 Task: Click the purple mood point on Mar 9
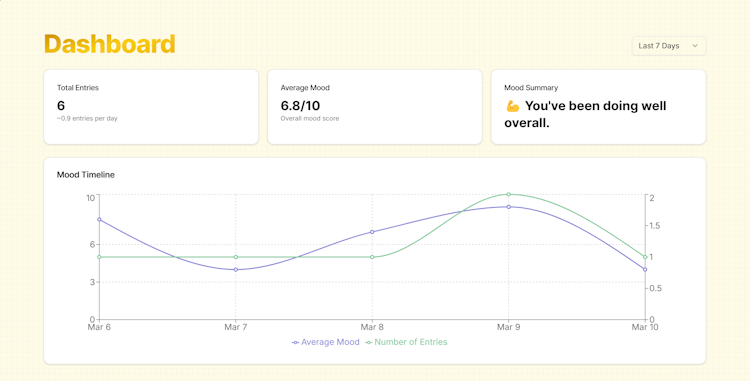point(508,207)
